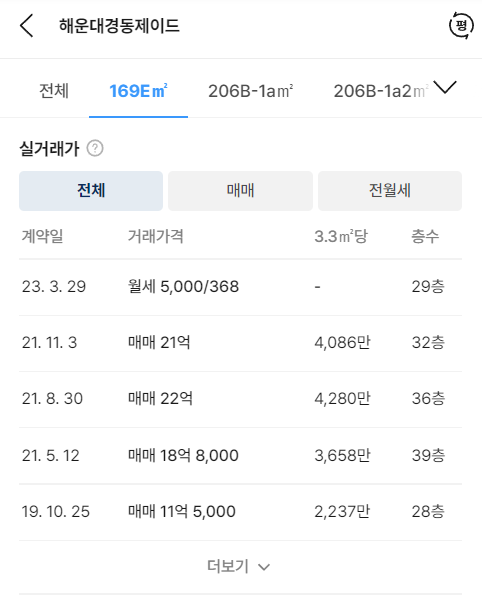The width and height of the screenshot is (482, 601).
Task: Select the 169E㎡ tab
Action: tap(138, 91)
